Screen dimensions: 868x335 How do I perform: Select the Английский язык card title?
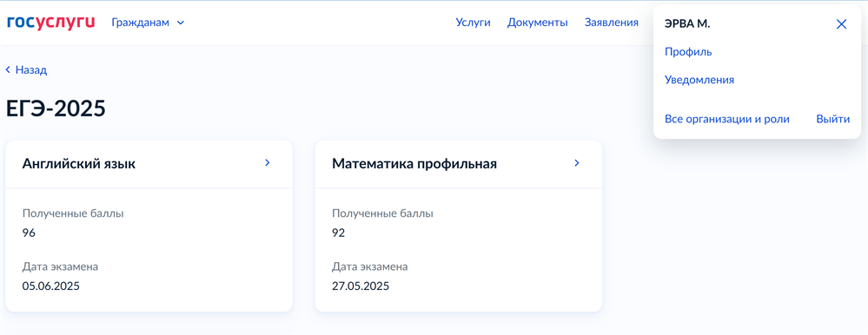pos(78,164)
